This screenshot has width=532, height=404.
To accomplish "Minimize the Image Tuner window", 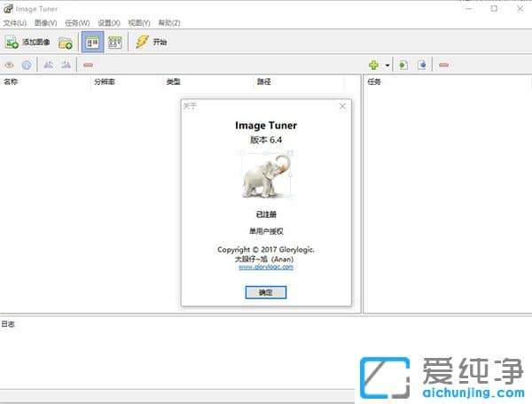I will 469,9.
